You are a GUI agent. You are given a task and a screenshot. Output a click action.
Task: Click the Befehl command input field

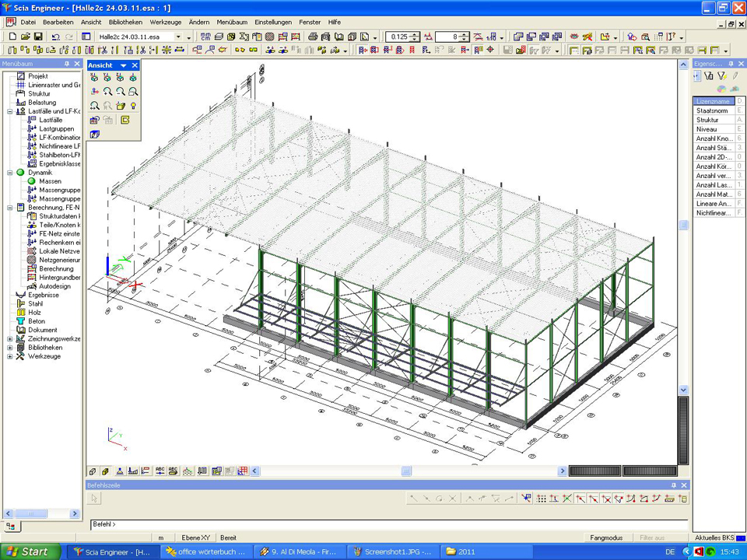tap(389, 525)
